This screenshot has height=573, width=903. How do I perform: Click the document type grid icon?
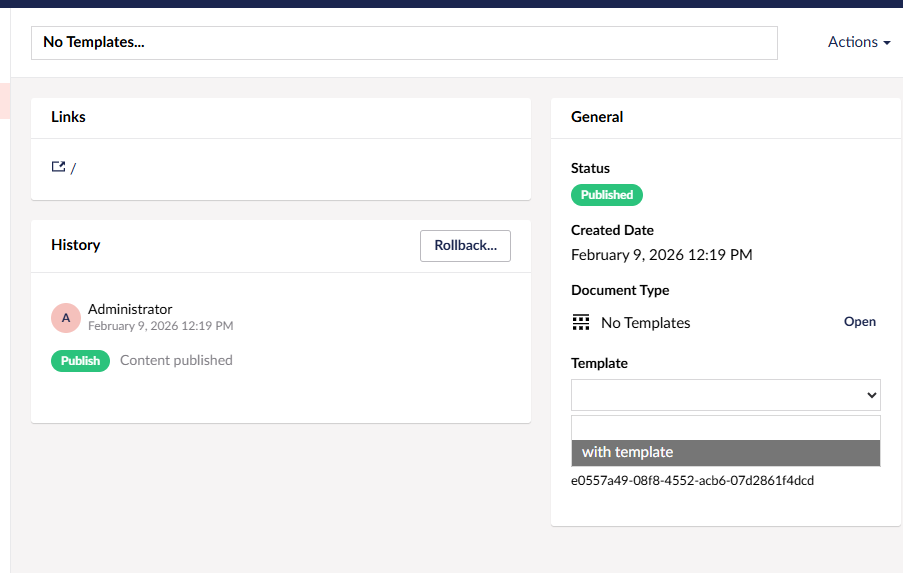pyautogui.click(x=581, y=322)
